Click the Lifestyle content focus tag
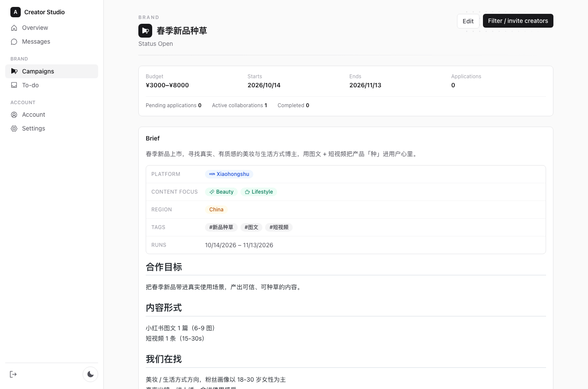Viewport: 588px width, 389px height. [259, 192]
